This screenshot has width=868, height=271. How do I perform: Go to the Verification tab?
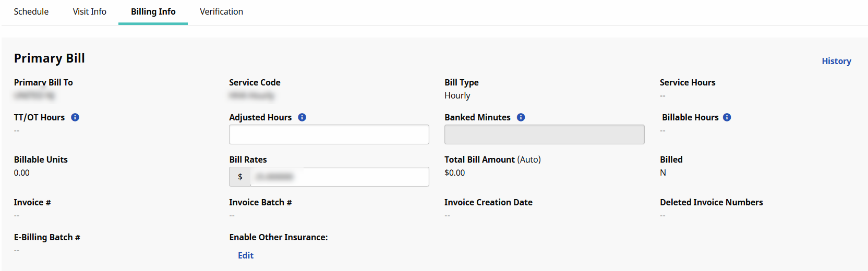coord(221,11)
